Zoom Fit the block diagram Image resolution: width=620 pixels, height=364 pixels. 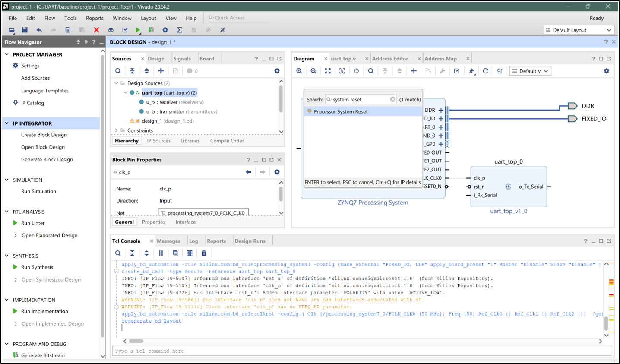click(328, 70)
